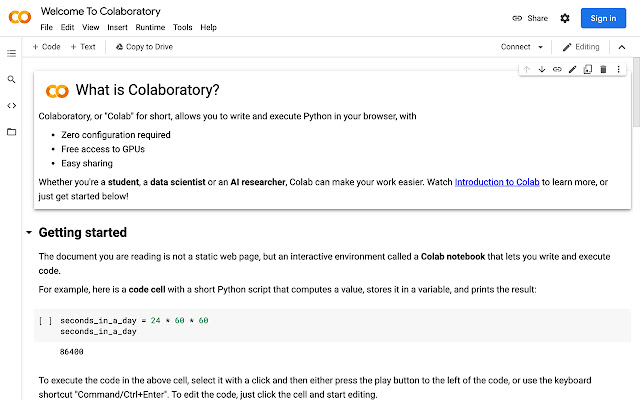Open the settings gear icon

[x=565, y=18]
